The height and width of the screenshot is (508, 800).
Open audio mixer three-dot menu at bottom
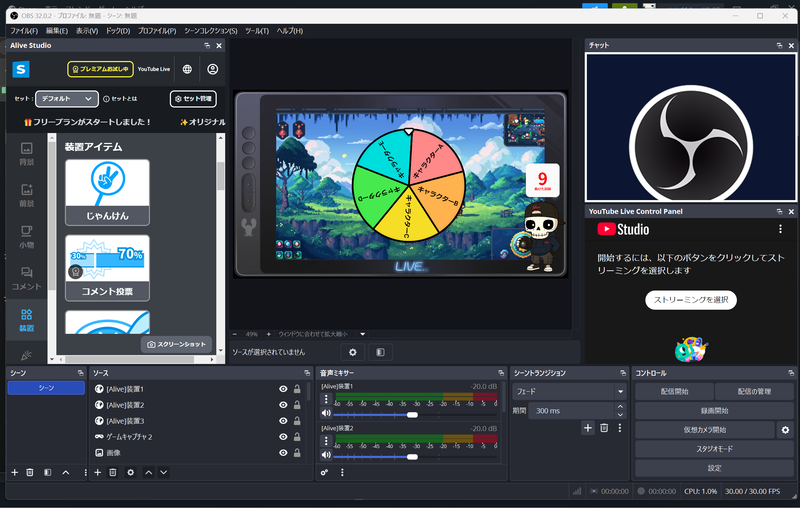tap(342, 472)
